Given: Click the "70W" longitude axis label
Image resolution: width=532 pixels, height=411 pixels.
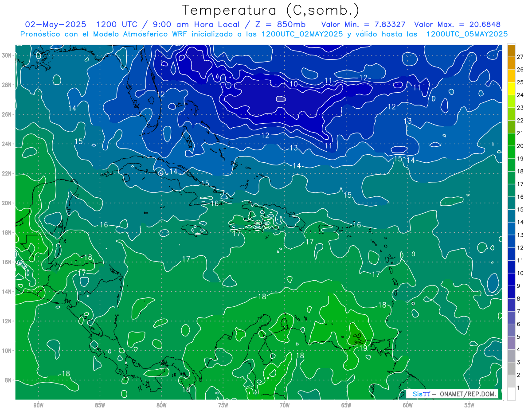Looking at the screenshot, I should pyautogui.click(x=285, y=405).
